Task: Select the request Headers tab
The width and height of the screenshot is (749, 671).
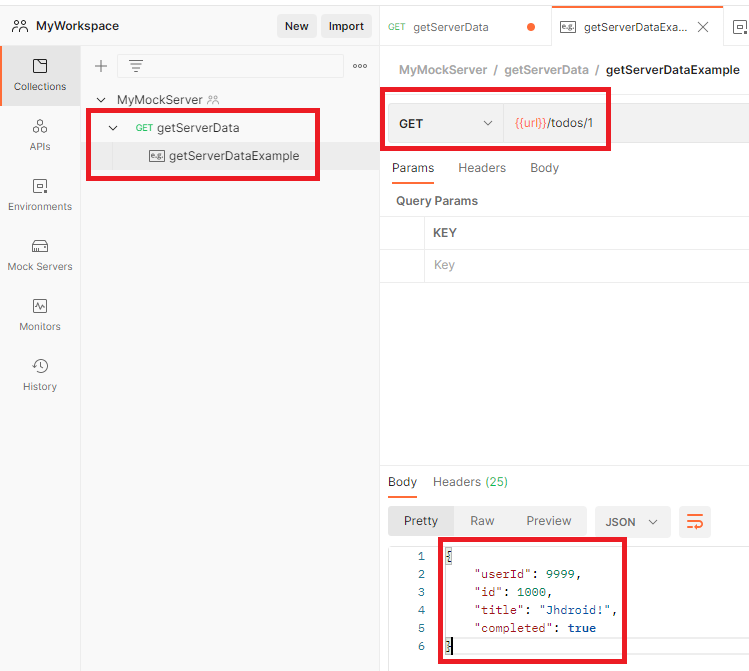Action: pos(482,168)
